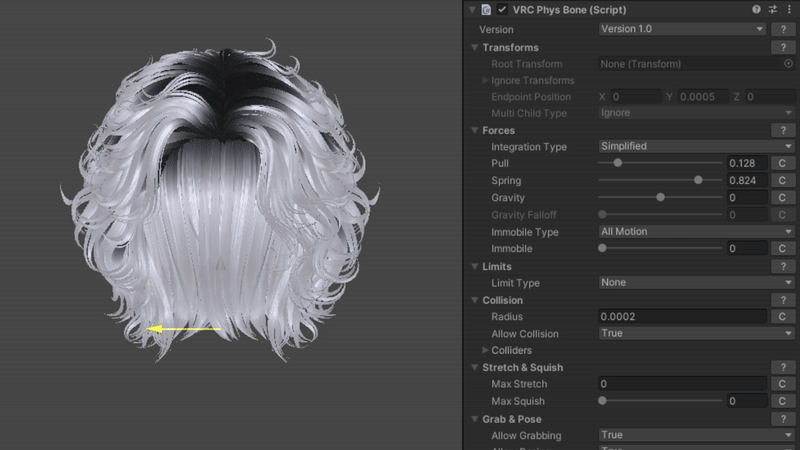The image size is (800, 450).
Task: Open the component help reference icon
Action: coord(756,9)
